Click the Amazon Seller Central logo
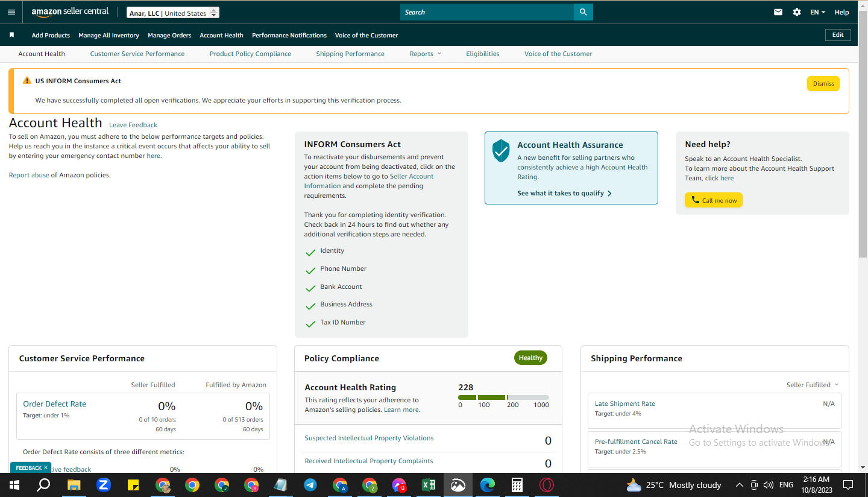The image size is (868, 497). (x=70, y=12)
